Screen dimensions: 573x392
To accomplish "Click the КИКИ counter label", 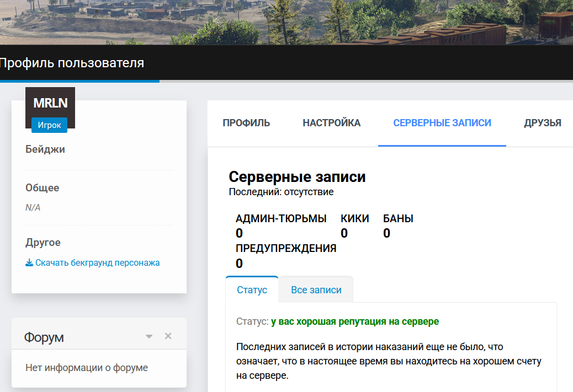I will click(355, 219).
